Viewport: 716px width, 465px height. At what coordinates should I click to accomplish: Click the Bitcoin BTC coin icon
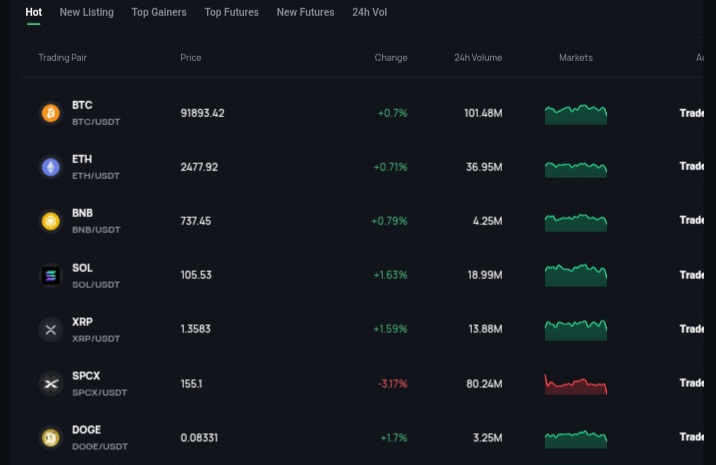point(51,113)
